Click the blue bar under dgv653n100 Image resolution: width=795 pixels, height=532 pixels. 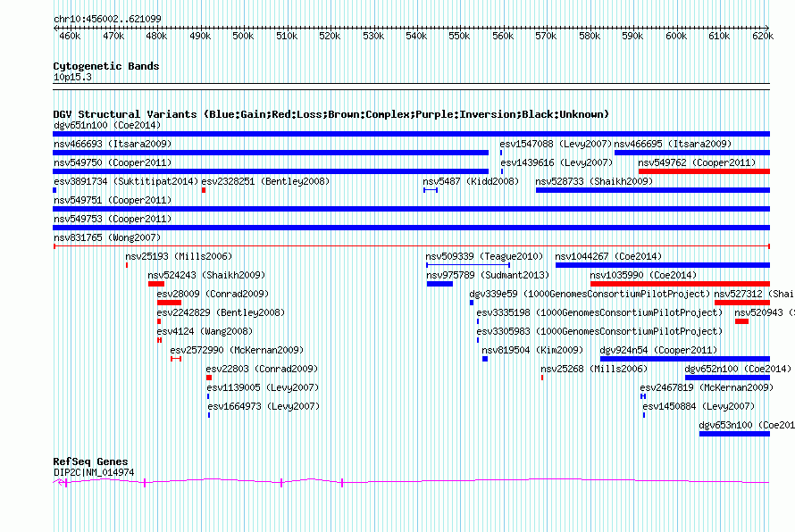coord(734,434)
